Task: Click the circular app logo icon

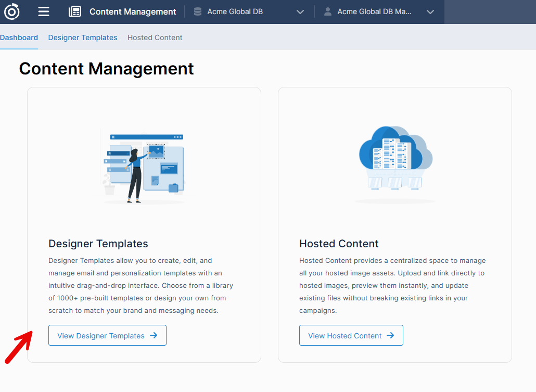Action: (11, 11)
